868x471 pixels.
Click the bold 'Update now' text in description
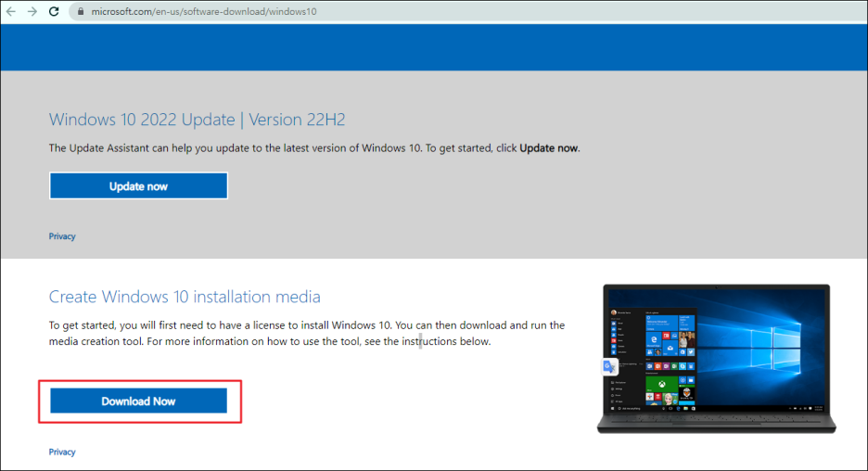tap(549, 148)
